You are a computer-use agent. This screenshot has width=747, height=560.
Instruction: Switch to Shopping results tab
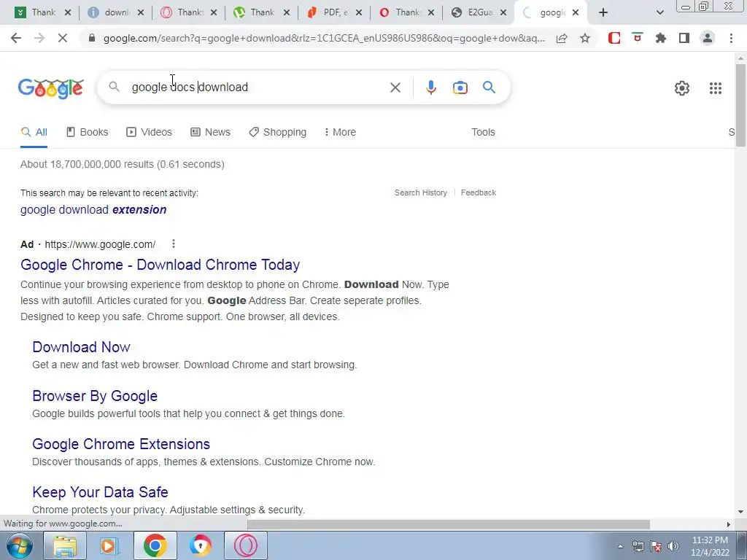pos(278,132)
